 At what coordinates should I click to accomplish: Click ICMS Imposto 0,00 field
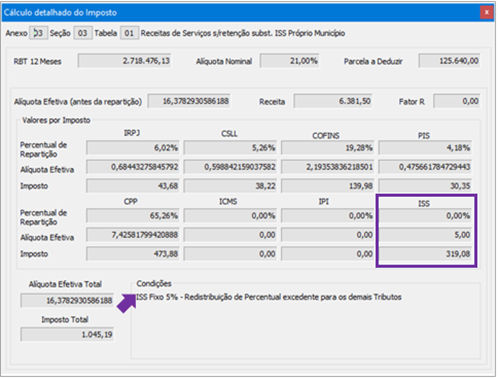point(230,254)
